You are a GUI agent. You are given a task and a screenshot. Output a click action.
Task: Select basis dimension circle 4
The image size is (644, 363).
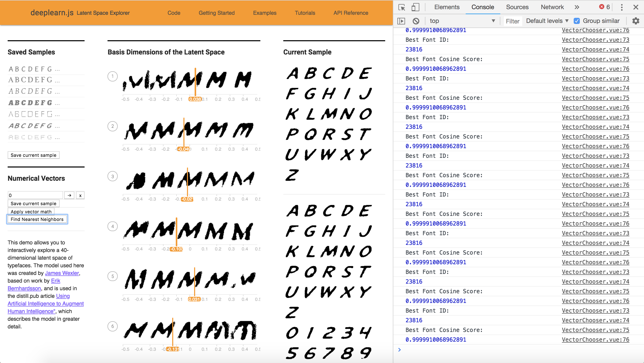pos(113,226)
